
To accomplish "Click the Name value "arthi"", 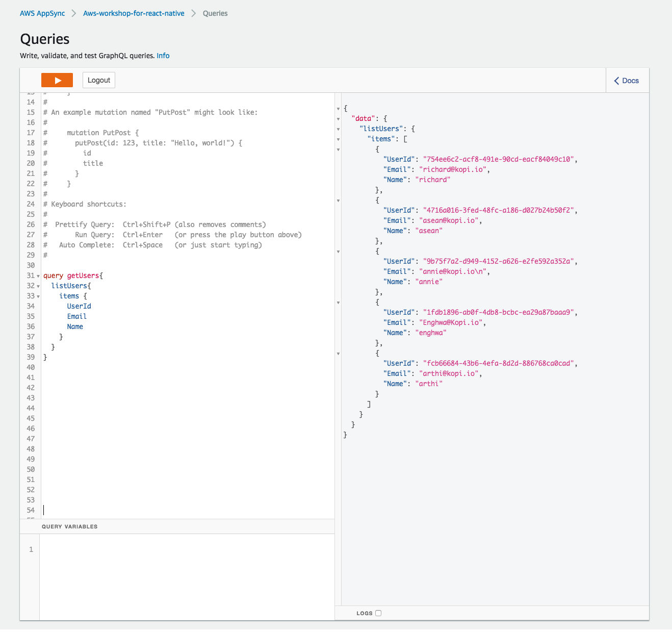I will pyautogui.click(x=429, y=384).
